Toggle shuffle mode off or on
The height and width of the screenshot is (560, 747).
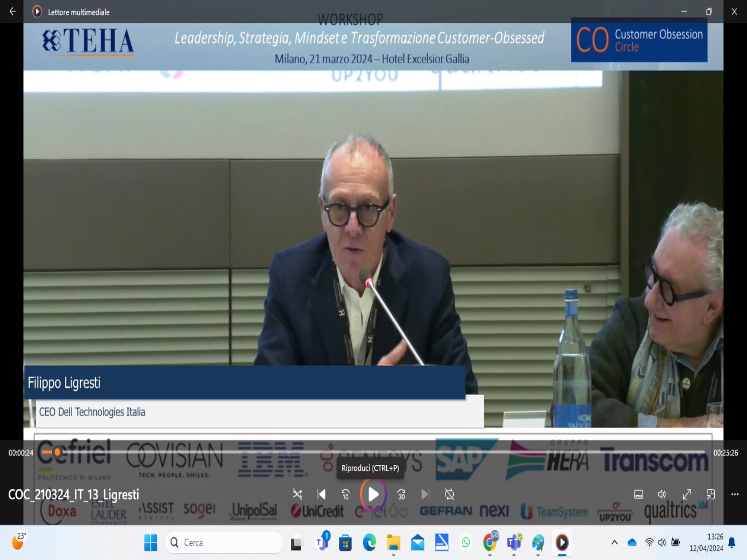pos(297,494)
